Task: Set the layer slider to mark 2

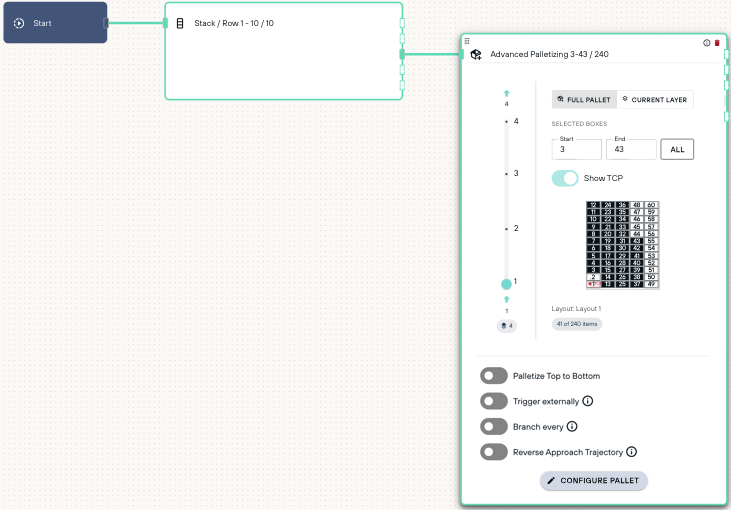Action: [x=507, y=229]
